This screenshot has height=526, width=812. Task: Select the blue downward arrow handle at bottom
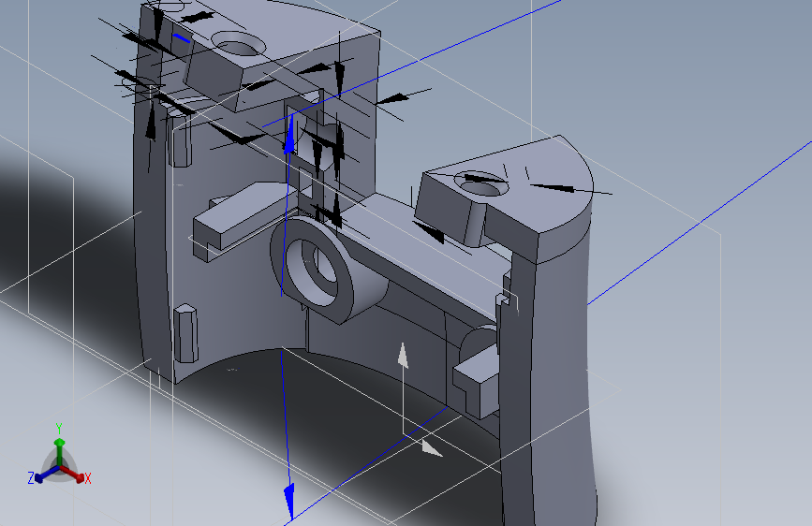[x=289, y=502]
